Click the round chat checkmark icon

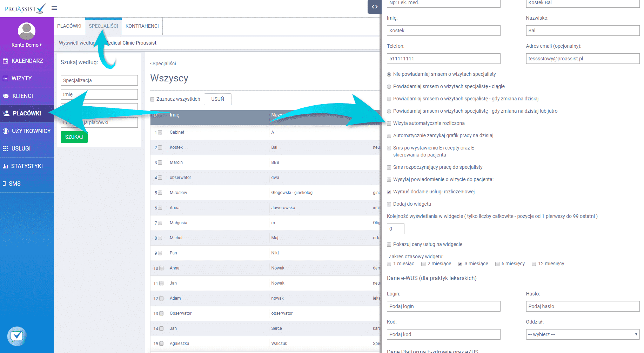tap(17, 336)
